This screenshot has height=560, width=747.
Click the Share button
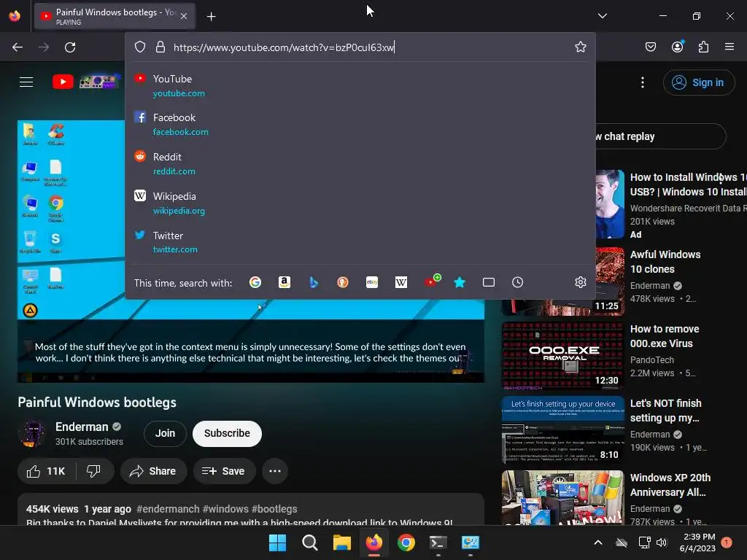[x=153, y=471]
